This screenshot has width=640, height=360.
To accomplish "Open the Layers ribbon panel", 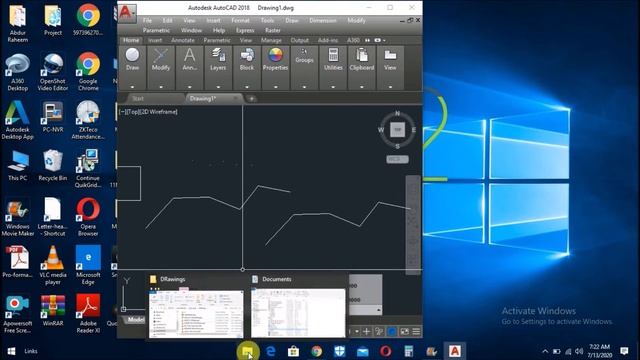I will click(x=218, y=60).
